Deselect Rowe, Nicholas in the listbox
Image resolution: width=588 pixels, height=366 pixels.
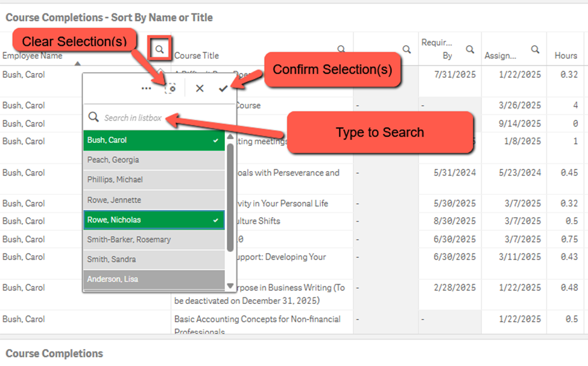[153, 220]
